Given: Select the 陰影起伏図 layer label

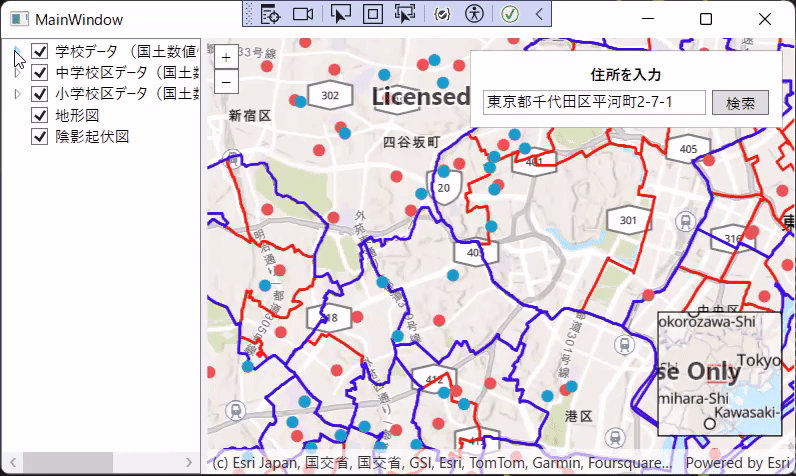Looking at the screenshot, I should click(92, 137).
